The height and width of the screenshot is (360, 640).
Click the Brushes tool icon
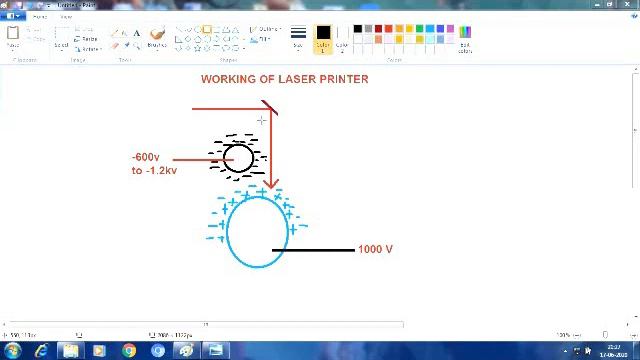(158, 33)
